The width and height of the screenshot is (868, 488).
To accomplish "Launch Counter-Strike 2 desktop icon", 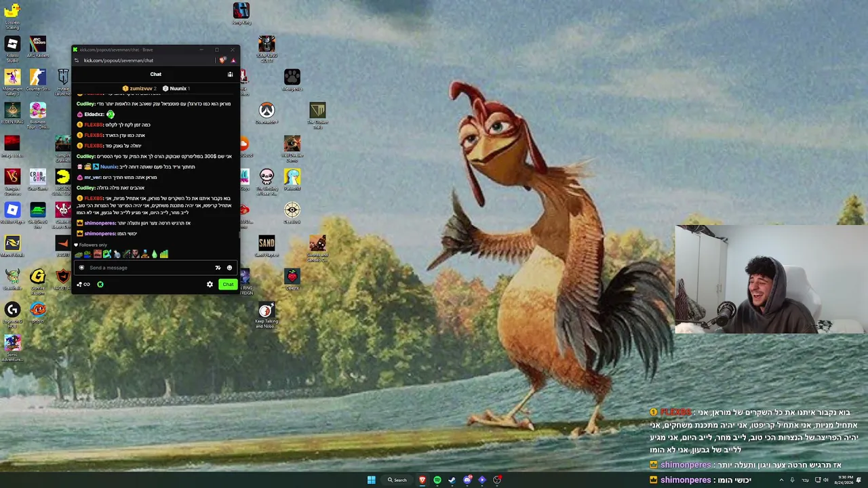I will click(x=37, y=81).
